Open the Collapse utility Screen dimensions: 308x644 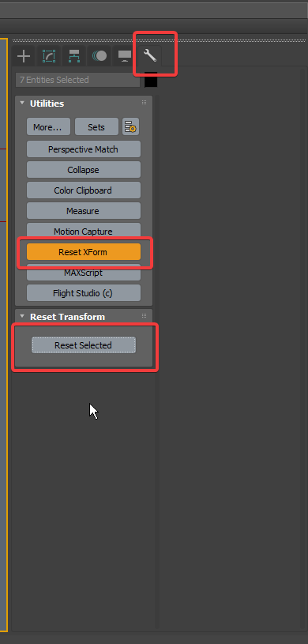pos(84,170)
